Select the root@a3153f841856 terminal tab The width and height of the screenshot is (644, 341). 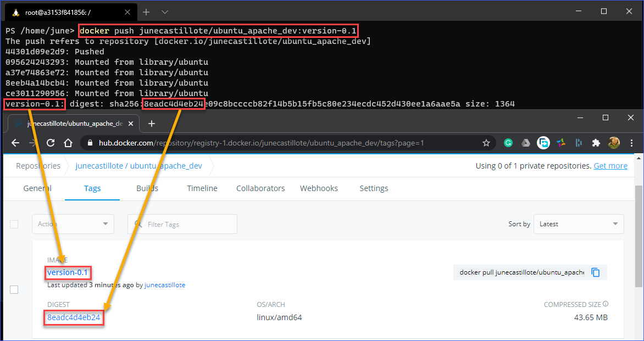click(x=71, y=12)
